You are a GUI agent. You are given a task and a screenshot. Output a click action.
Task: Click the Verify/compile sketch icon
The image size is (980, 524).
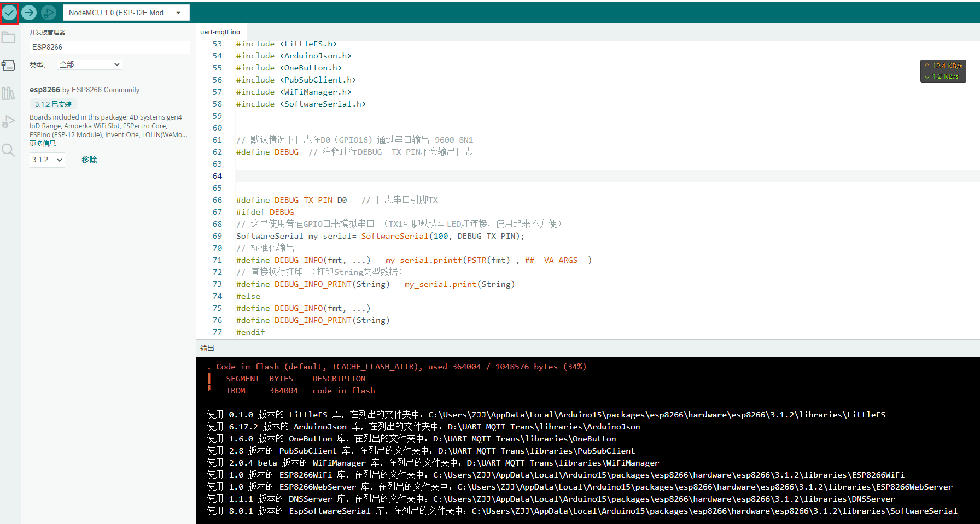(x=9, y=12)
